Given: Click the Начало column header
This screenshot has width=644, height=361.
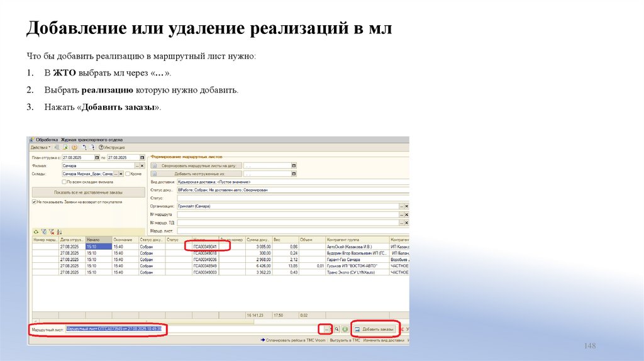Looking at the screenshot, I should click(x=99, y=240).
